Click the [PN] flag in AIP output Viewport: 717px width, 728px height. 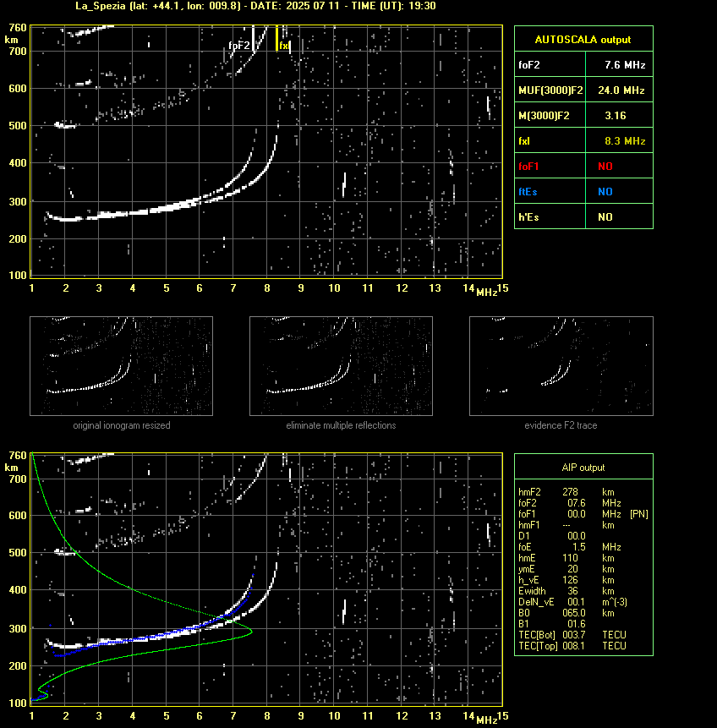(639, 514)
